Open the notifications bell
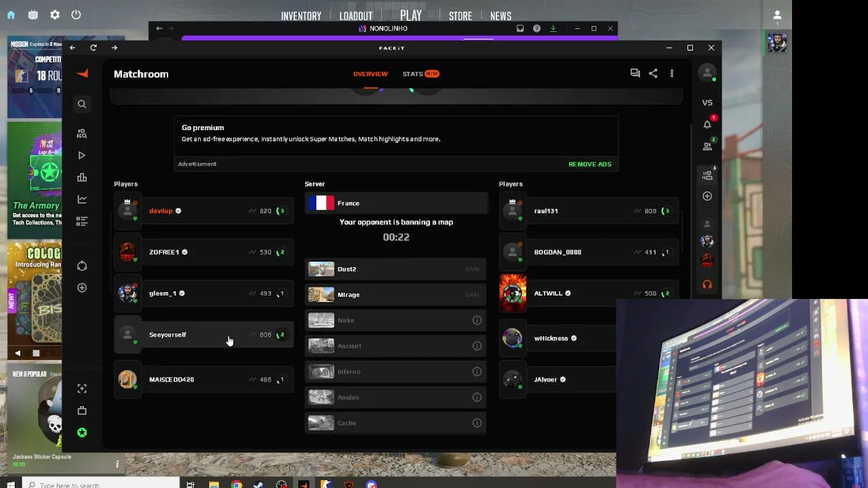The image size is (868, 488). (x=707, y=124)
